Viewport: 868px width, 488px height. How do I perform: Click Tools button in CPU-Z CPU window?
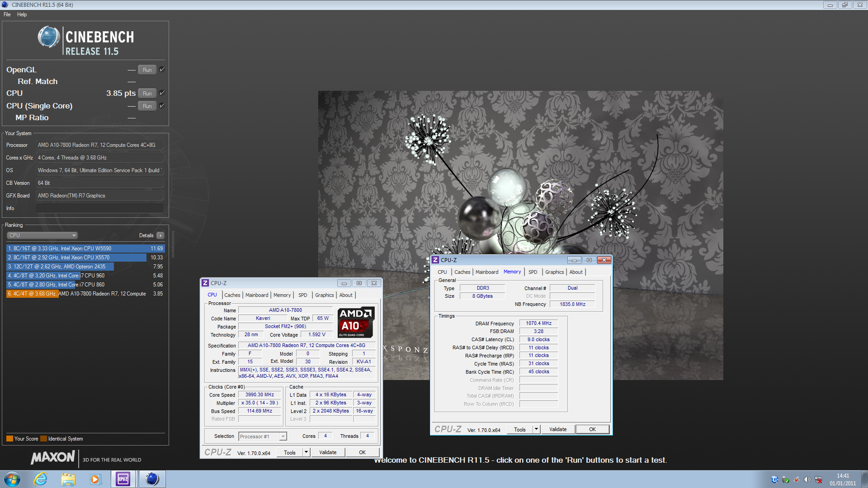290,452
